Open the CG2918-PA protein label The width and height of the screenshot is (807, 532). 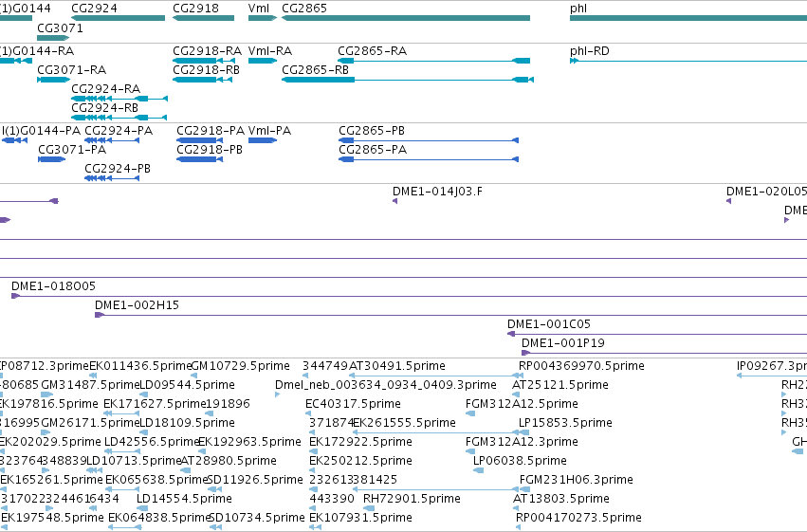pyautogui.click(x=211, y=131)
